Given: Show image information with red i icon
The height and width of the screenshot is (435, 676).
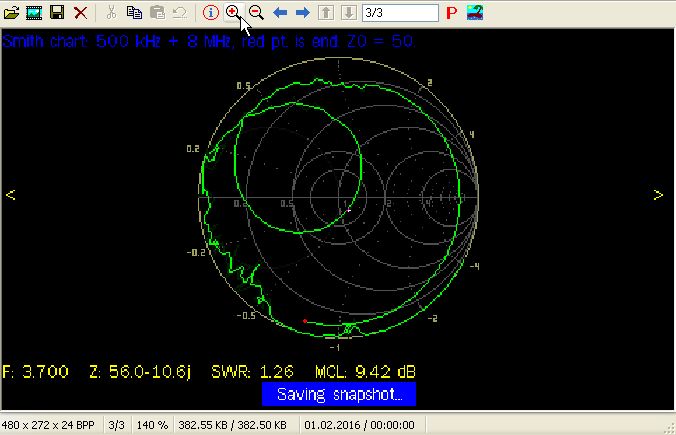Looking at the screenshot, I should tap(210, 13).
